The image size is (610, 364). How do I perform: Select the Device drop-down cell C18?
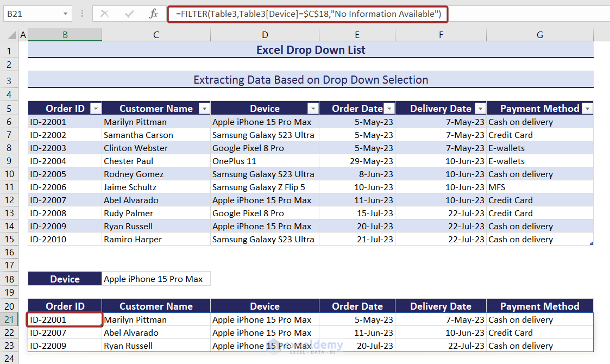click(156, 279)
